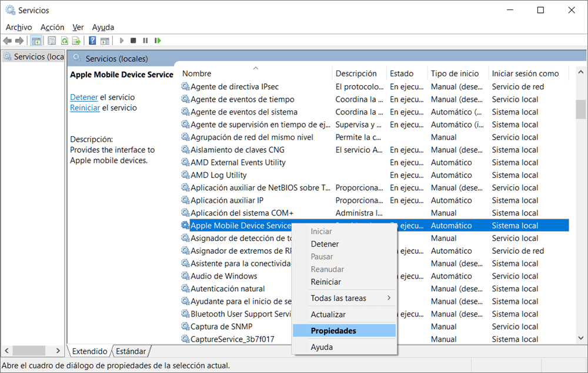Select the AMD External Events Utility service
Image resolution: width=588 pixels, height=373 pixels.
(375, 163)
